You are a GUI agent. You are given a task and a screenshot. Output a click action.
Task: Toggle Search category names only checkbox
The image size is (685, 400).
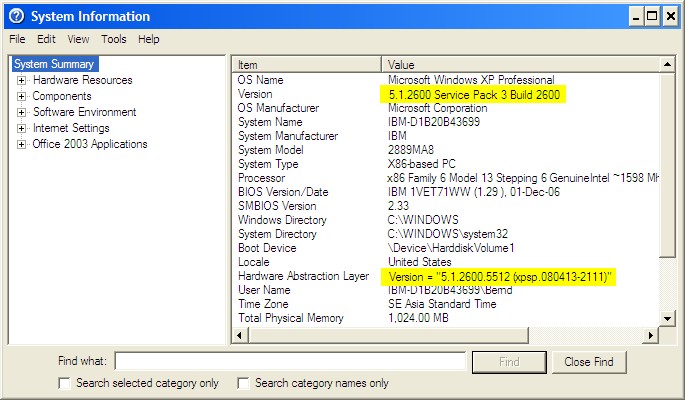click(243, 383)
